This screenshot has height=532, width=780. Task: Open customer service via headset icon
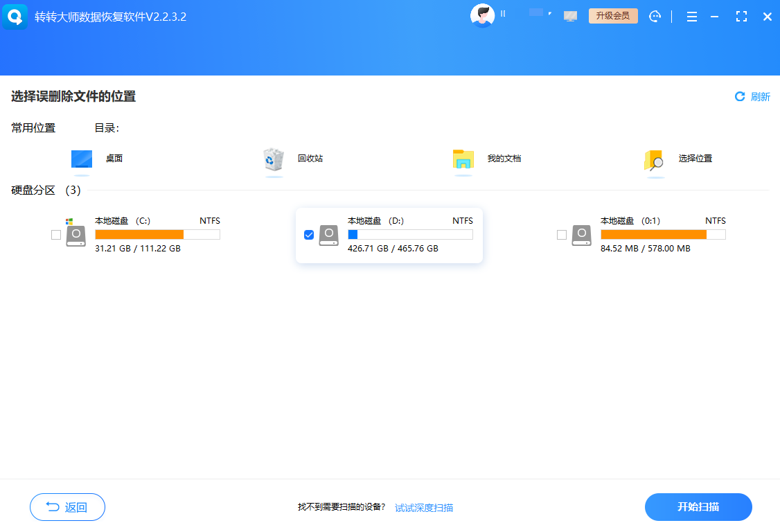coord(655,15)
